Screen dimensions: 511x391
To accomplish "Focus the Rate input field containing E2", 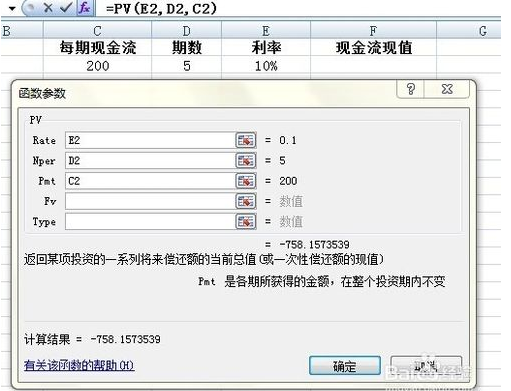I will pyautogui.click(x=150, y=140).
